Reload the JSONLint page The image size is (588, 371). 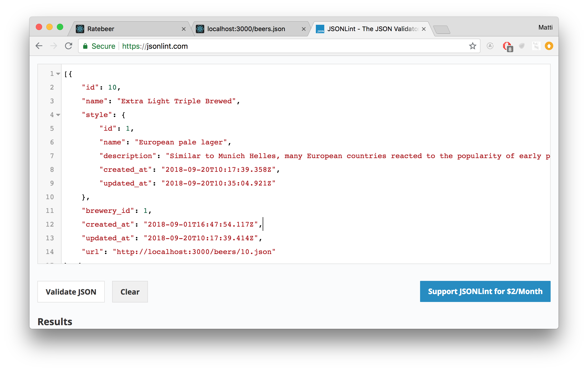pyautogui.click(x=69, y=46)
